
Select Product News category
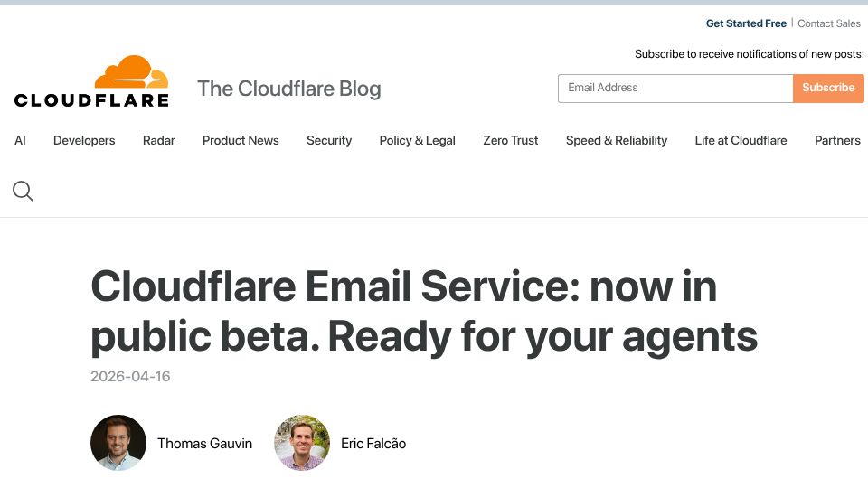[241, 141]
